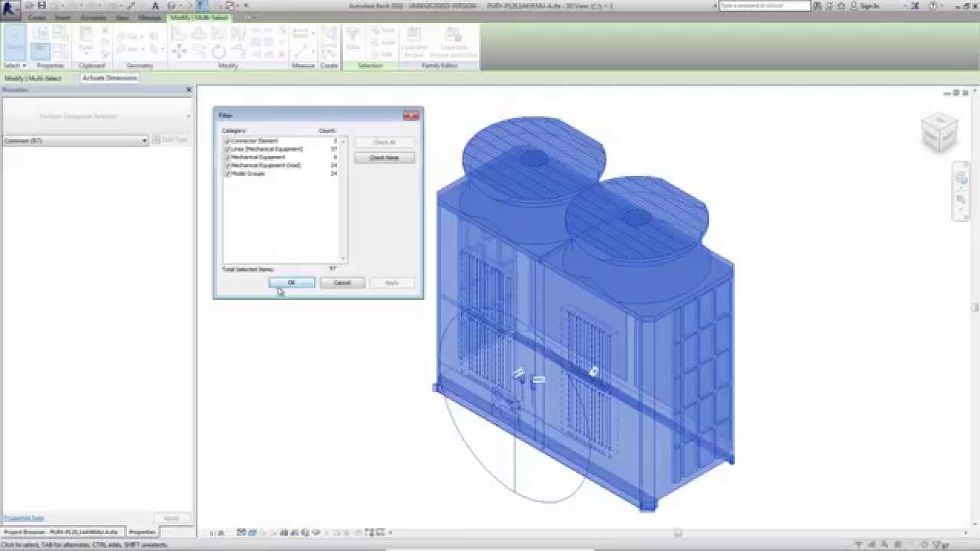Uncheck the Connector Element category

pyautogui.click(x=227, y=141)
